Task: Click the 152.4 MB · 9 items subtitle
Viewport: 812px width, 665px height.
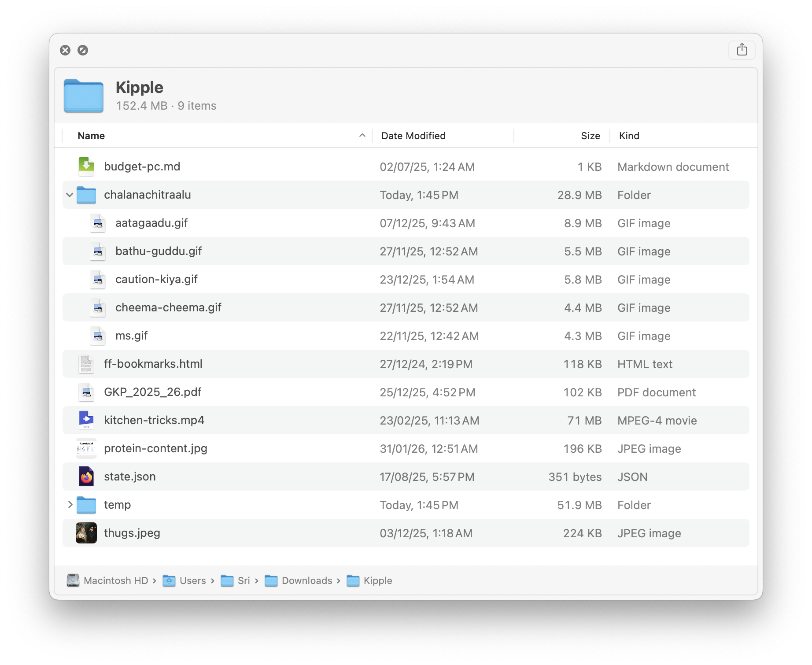Action: (x=166, y=106)
